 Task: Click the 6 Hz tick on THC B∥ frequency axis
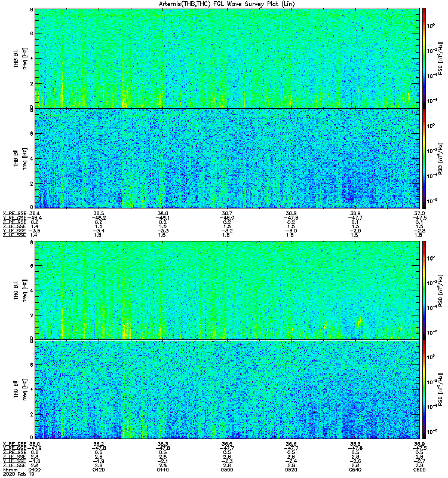(32, 365)
